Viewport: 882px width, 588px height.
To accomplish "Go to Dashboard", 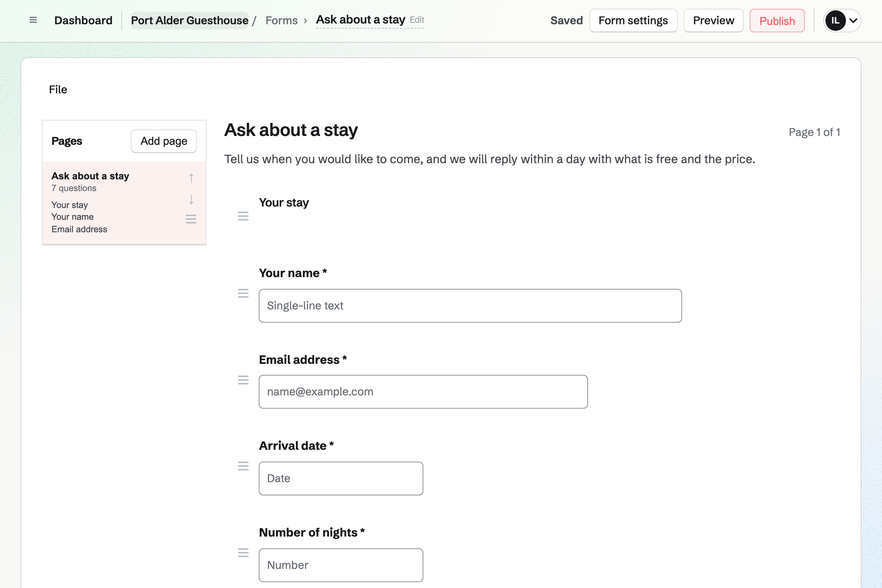I will pyautogui.click(x=83, y=21).
